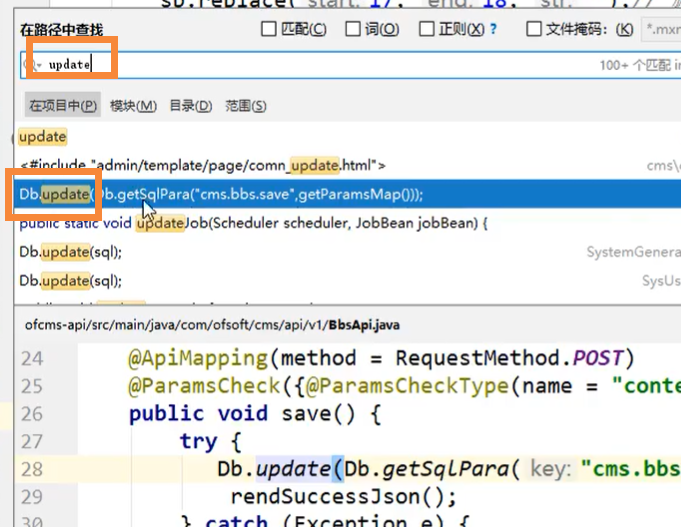The image size is (681, 527).
Task: Select the cms.bbs.save Db.update result row
Action: point(347,194)
